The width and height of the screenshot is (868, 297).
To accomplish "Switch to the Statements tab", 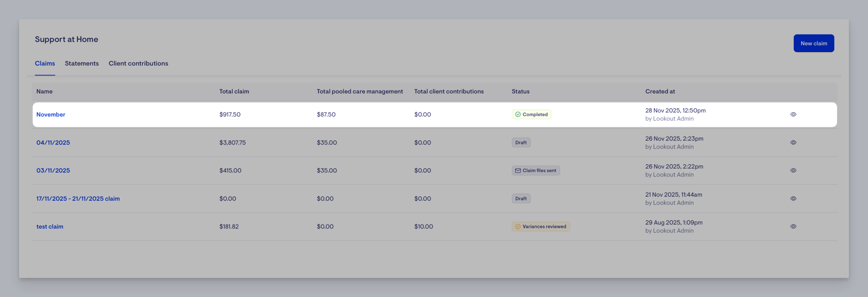I will pyautogui.click(x=82, y=63).
